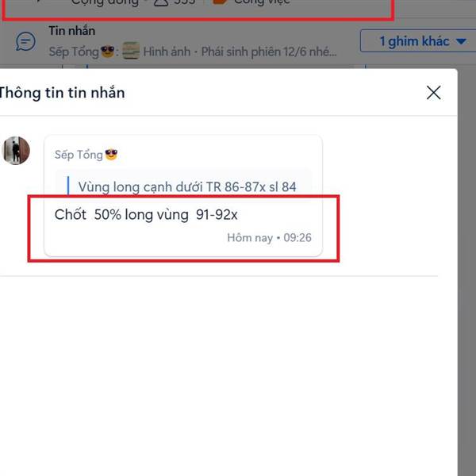Click the members icon beside 555
This screenshot has height=476, width=476.
click(161, 2)
